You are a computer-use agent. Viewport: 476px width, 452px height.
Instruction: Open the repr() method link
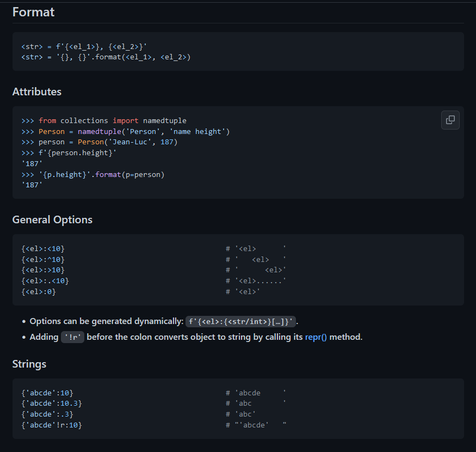tap(316, 337)
